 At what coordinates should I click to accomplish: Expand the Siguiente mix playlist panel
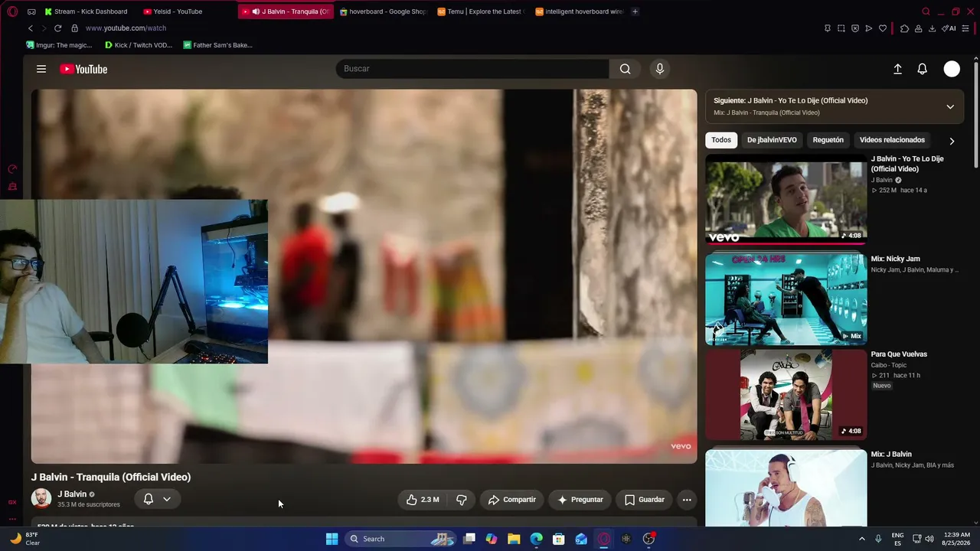[950, 106]
